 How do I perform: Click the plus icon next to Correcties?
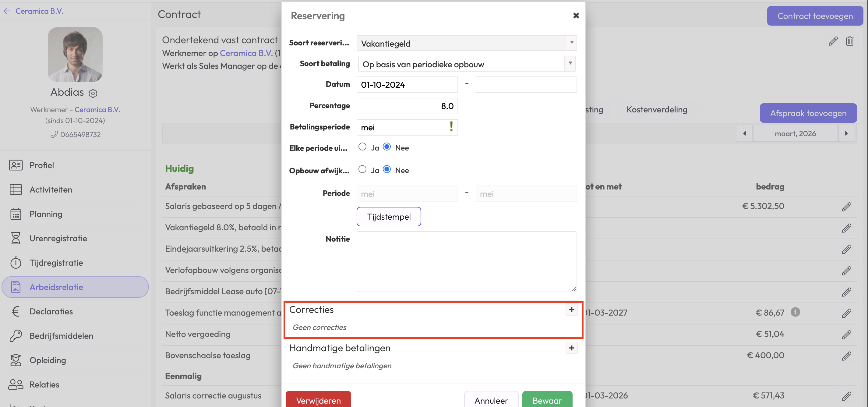(x=571, y=310)
